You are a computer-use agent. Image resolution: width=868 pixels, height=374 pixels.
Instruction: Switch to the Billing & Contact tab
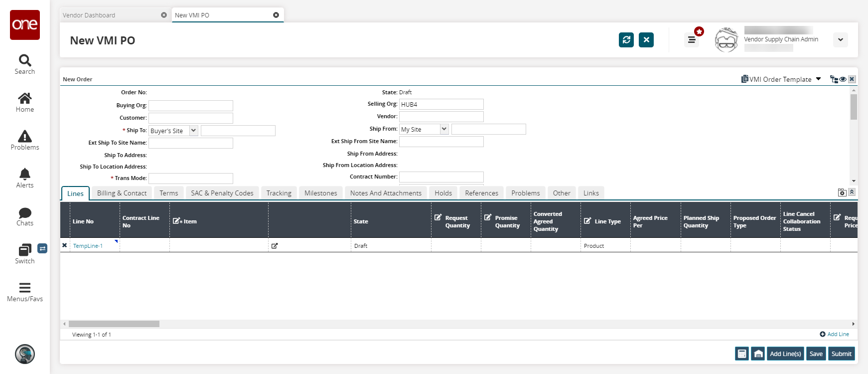122,193
